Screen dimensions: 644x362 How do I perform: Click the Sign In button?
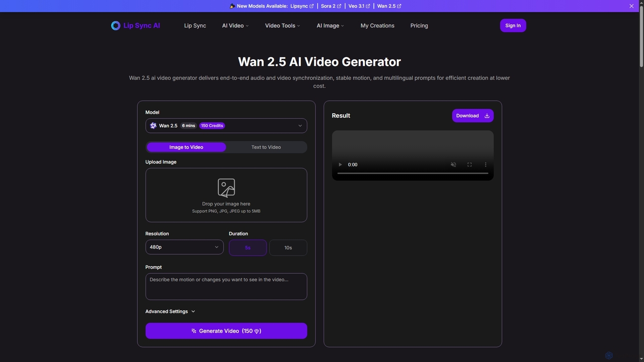(513, 26)
